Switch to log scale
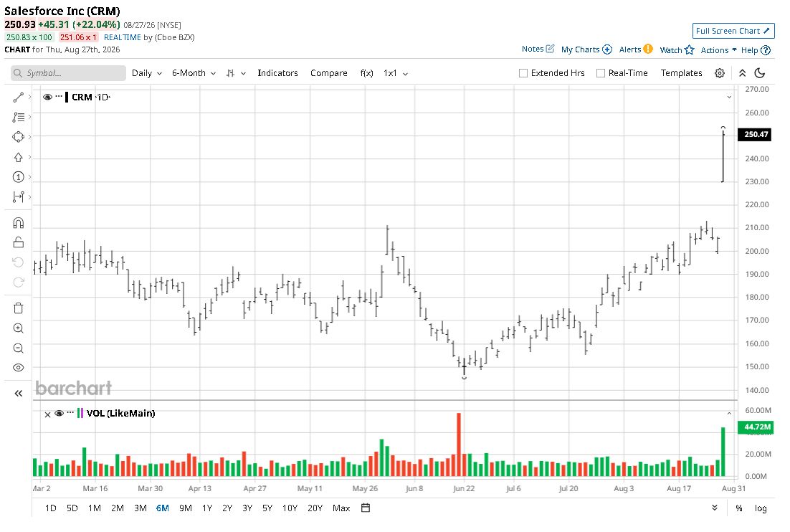Viewport: 790px width, 532px height. click(761, 508)
